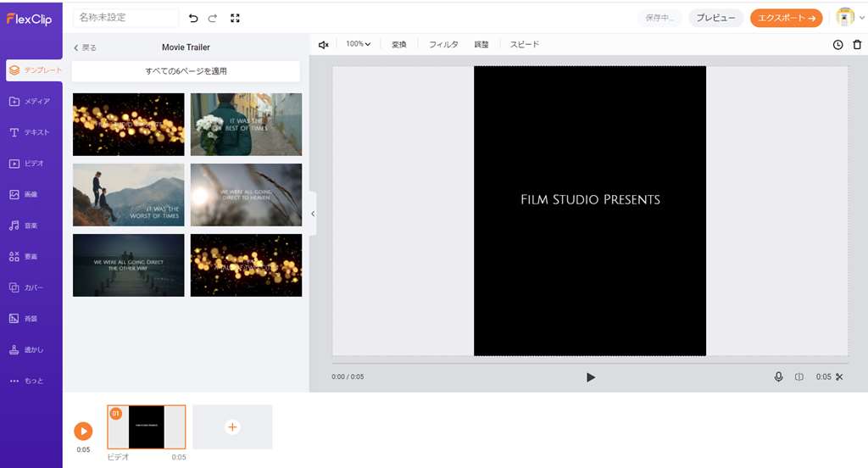Open the 100% zoom dropdown
This screenshot has height=468, width=868.
(358, 44)
